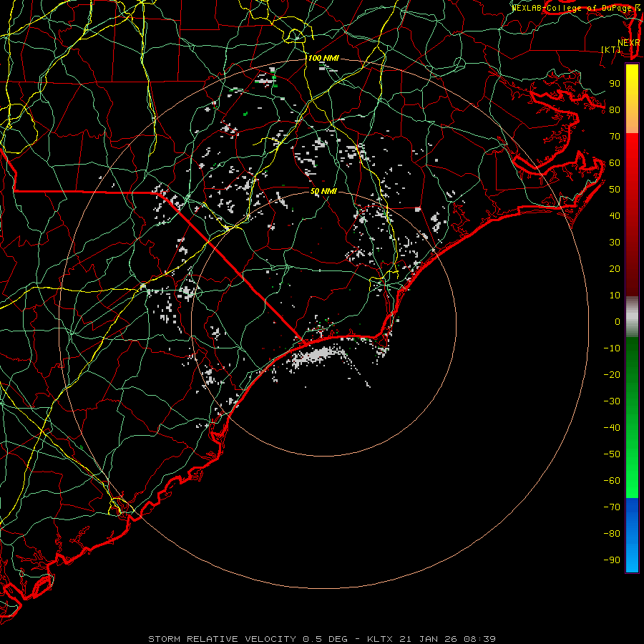Click the 100 NMI range ring label

(x=323, y=59)
